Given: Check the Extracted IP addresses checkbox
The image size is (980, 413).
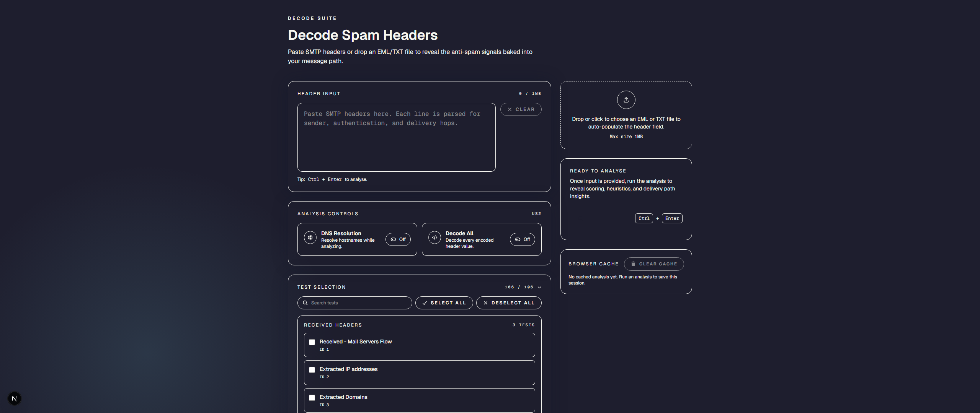Looking at the screenshot, I should (312, 370).
